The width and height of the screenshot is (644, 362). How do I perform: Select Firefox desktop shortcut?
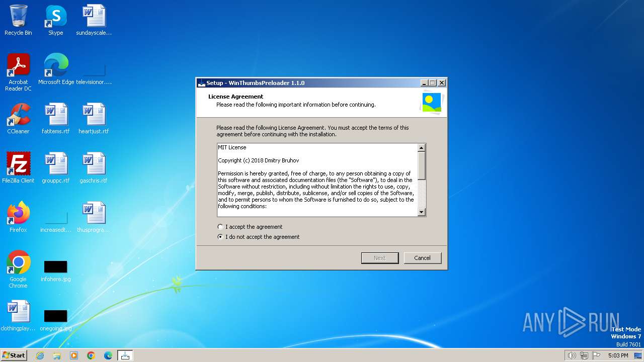point(18,217)
